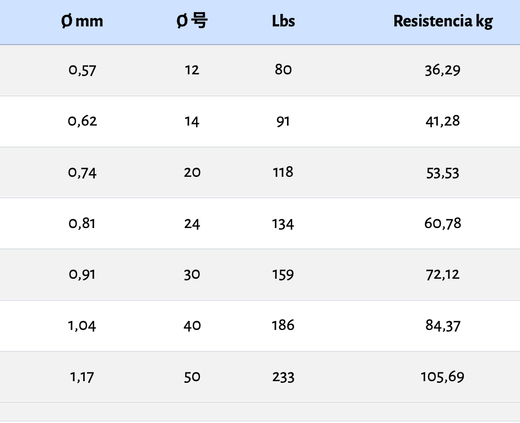This screenshot has width=520, height=423.
Task: Click the Ø 号 column header
Action: click(192, 21)
